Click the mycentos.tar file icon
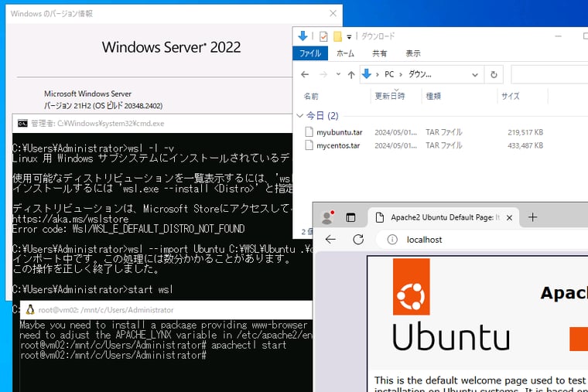The height and width of the screenshot is (392, 588). 309,145
